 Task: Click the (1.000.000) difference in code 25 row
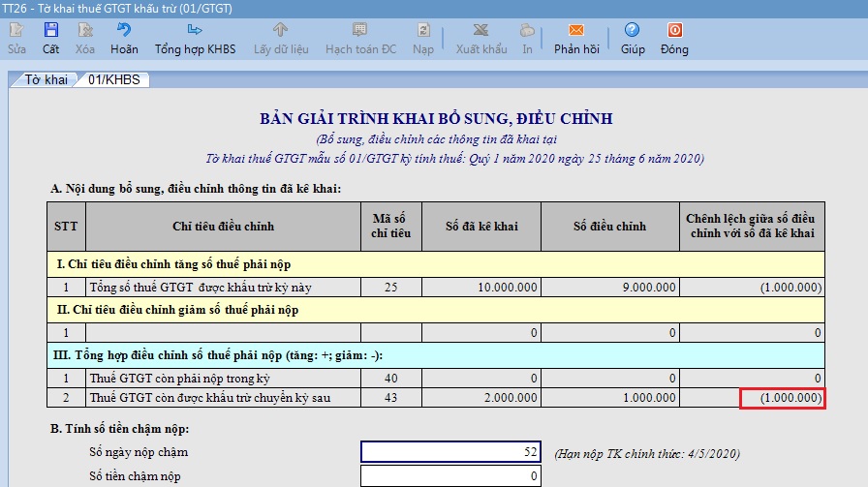(x=753, y=288)
